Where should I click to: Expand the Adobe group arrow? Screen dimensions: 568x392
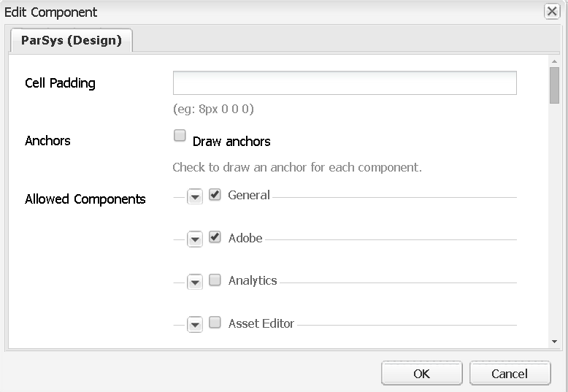[194, 239]
